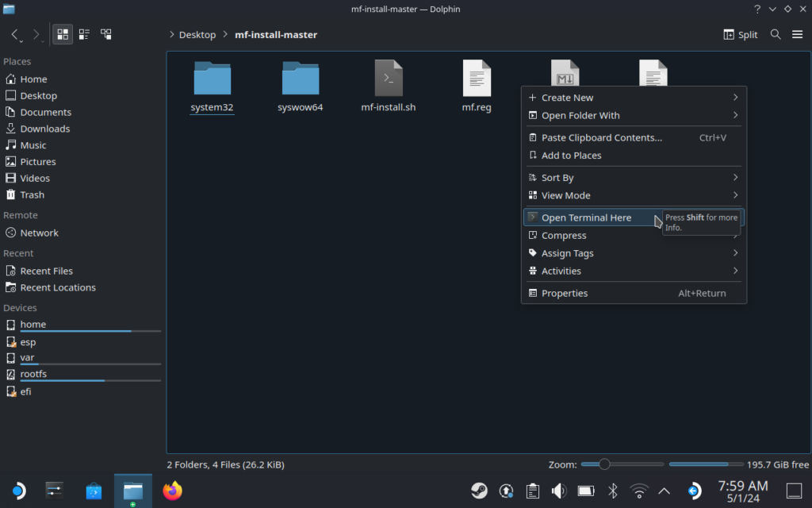Open the Compress menu entry
Screen dimensions: 812x508
pos(634,235)
